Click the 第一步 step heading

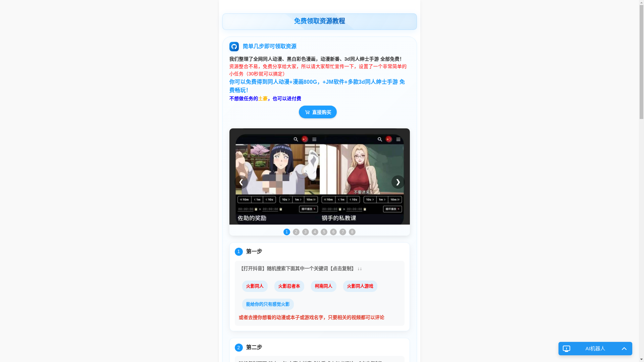tap(254, 251)
